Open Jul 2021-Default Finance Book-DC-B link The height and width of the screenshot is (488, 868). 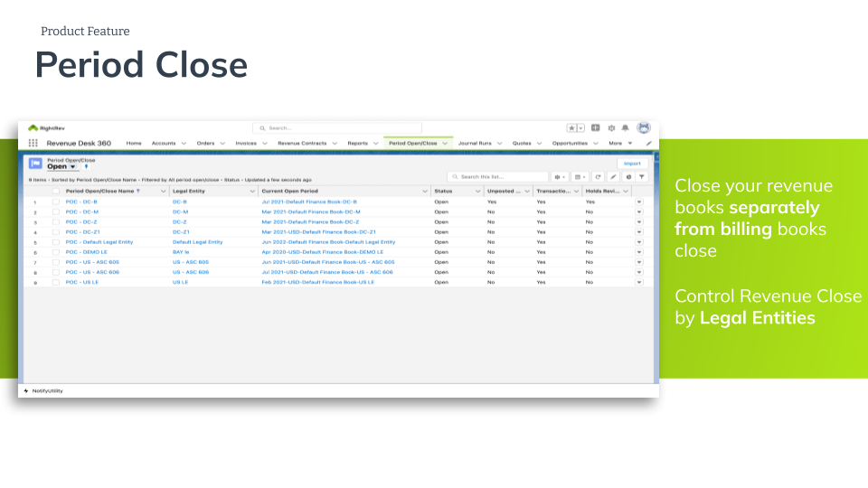coord(309,202)
